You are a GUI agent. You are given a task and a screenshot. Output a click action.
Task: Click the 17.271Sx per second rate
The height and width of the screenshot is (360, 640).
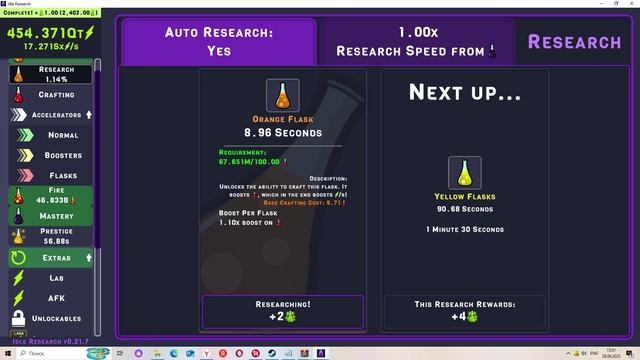[x=51, y=47]
